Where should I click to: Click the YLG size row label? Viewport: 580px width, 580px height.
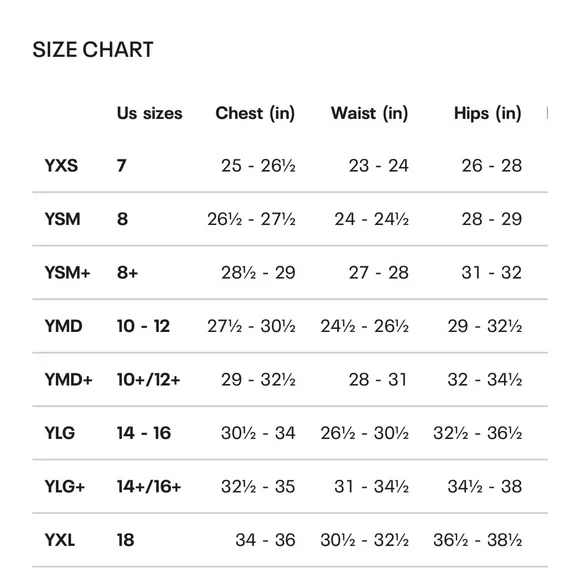[60, 433]
